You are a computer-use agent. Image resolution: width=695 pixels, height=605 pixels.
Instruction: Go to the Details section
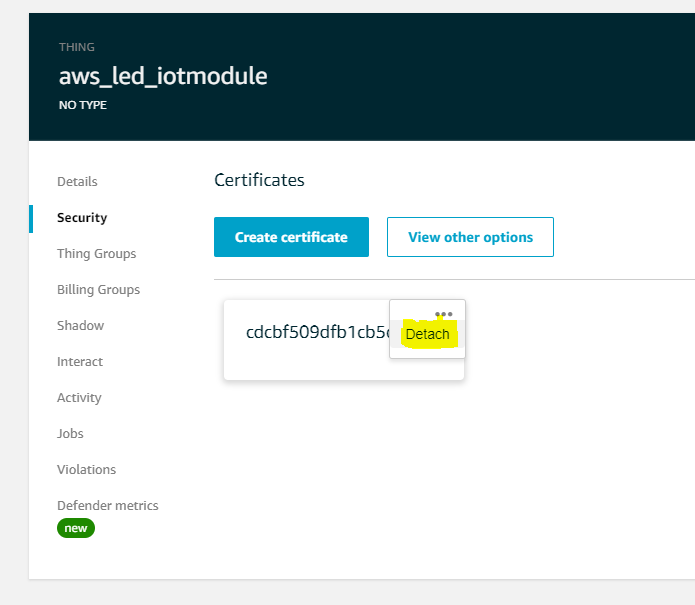pyautogui.click(x=77, y=182)
